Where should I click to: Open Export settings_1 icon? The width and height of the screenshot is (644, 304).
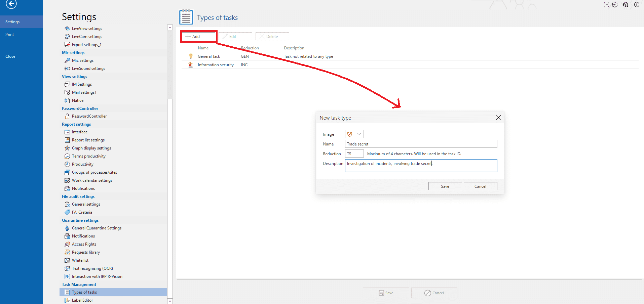[x=67, y=45]
